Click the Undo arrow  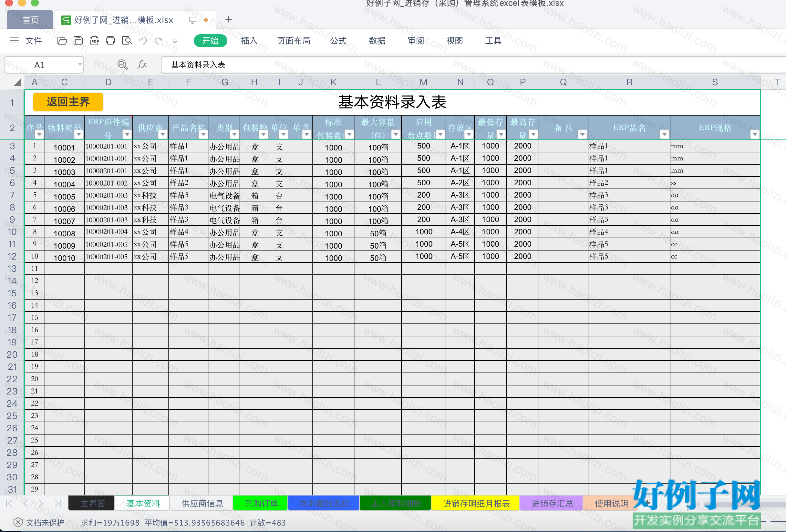[143, 41]
